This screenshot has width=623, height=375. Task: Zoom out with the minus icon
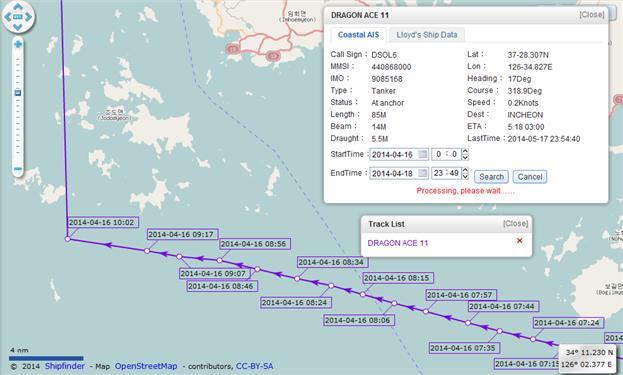point(18,169)
